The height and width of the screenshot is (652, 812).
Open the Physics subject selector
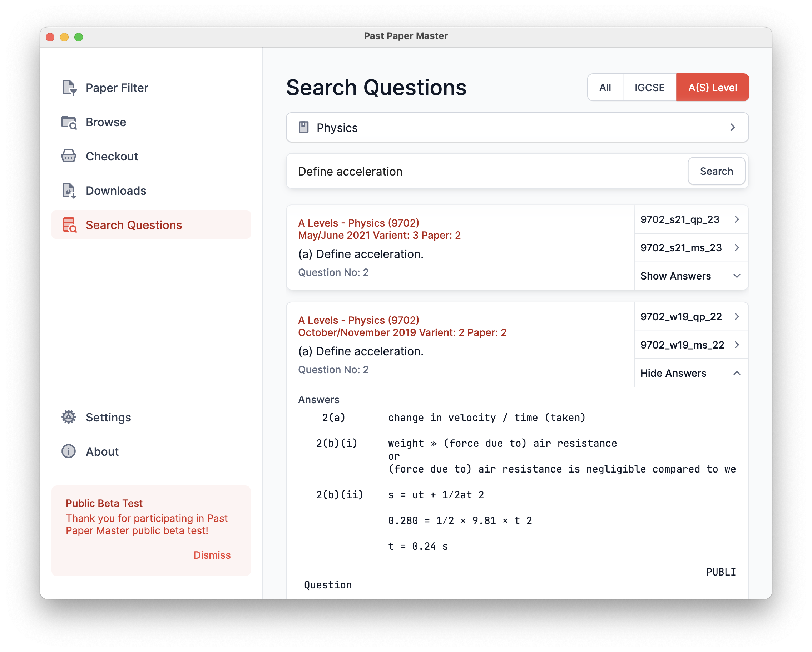coord(517,128)
